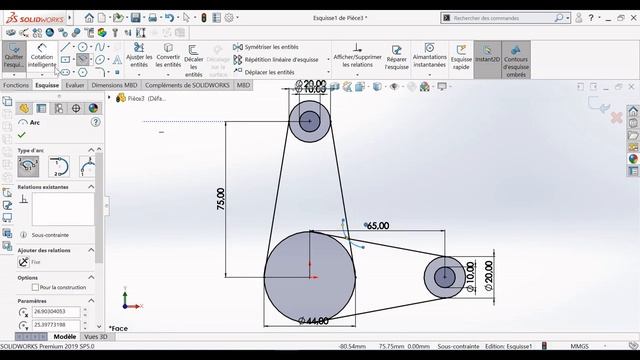Select the Sketch Fillet tool

coord(100,72)
